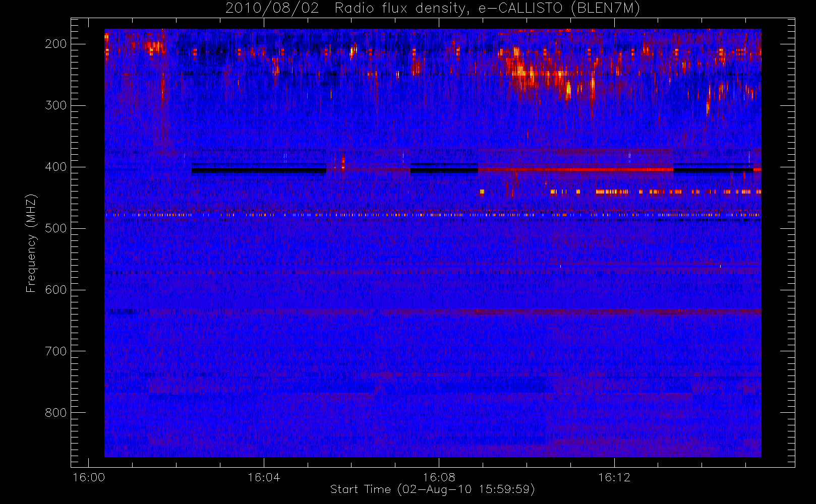Click the 200 frequency tick label
This screenshot has width=816, height=504.
55,44
